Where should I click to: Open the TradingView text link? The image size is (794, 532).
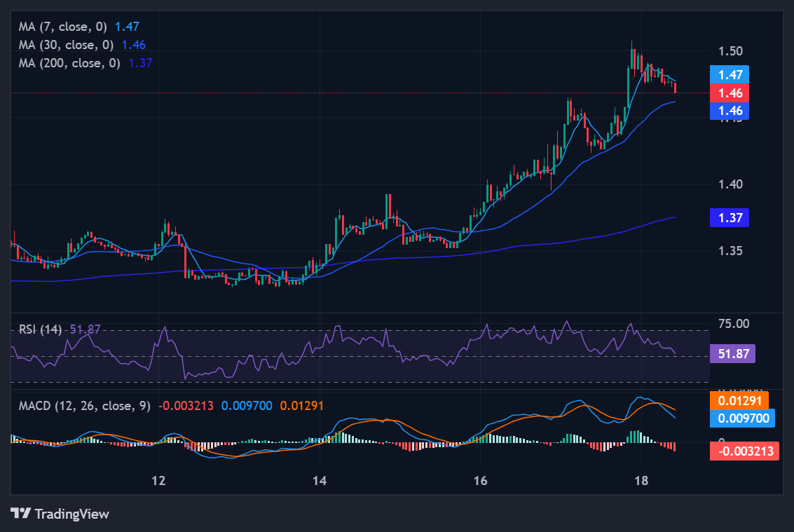[x=71, y=514]
